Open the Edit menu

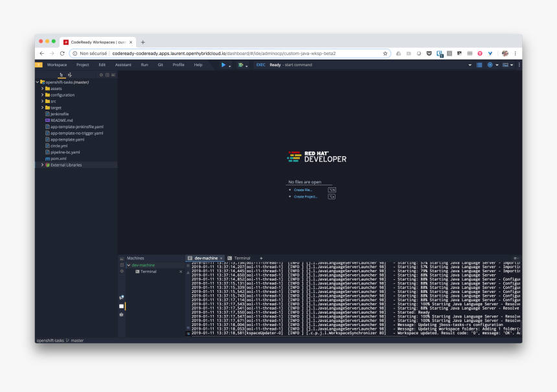click(102, 65)
